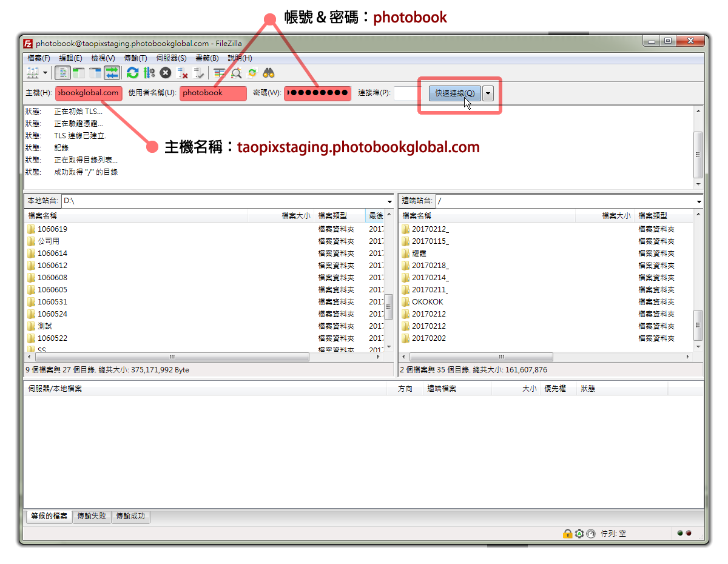Open the quick connect history dropdown
728x564 pixels.
[488, 93]
